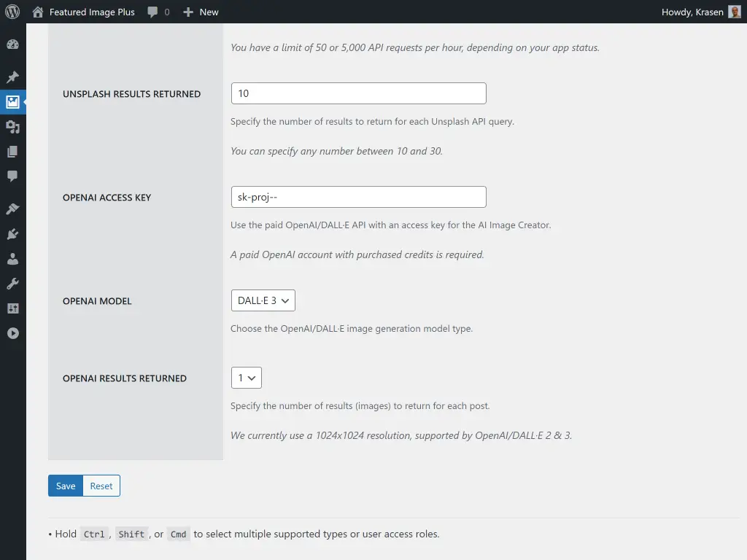Click the OPENAI MODEL label

click(x=97, y=301)
